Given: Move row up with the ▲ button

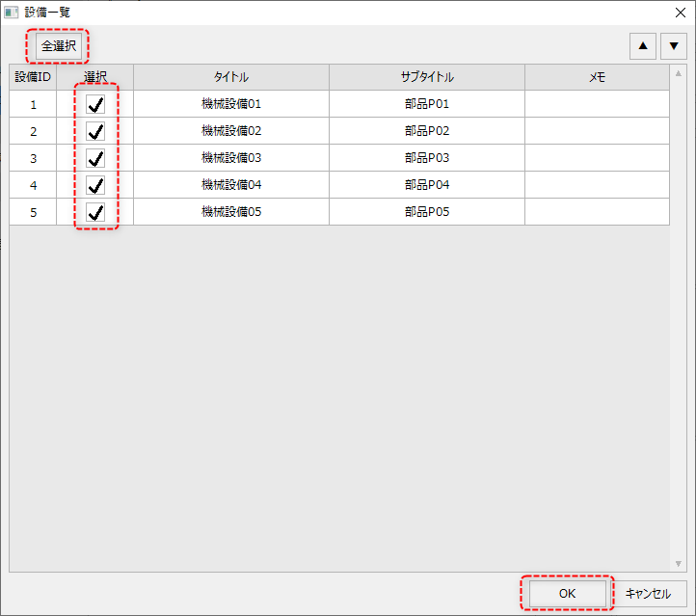Looking at the screenshot, I should [x=643, y=46].
